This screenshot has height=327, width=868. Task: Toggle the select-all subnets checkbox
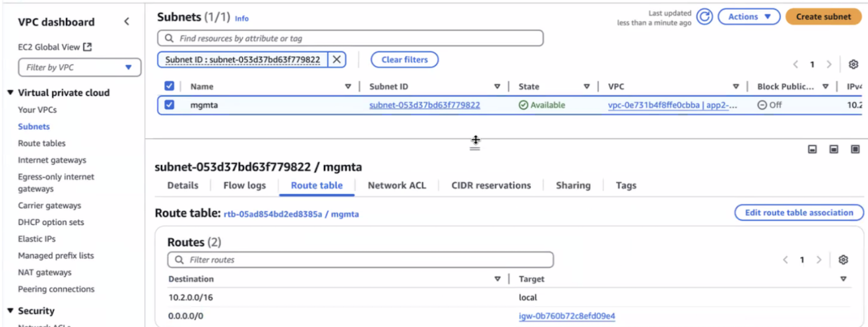coord(169,86)
